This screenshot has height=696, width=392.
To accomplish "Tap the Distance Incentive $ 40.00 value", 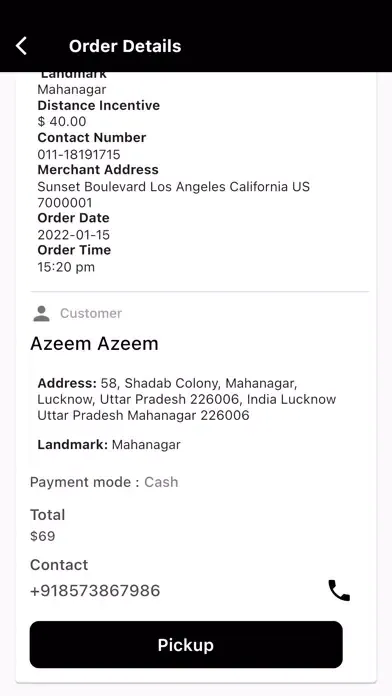I will tap(62, 122).
